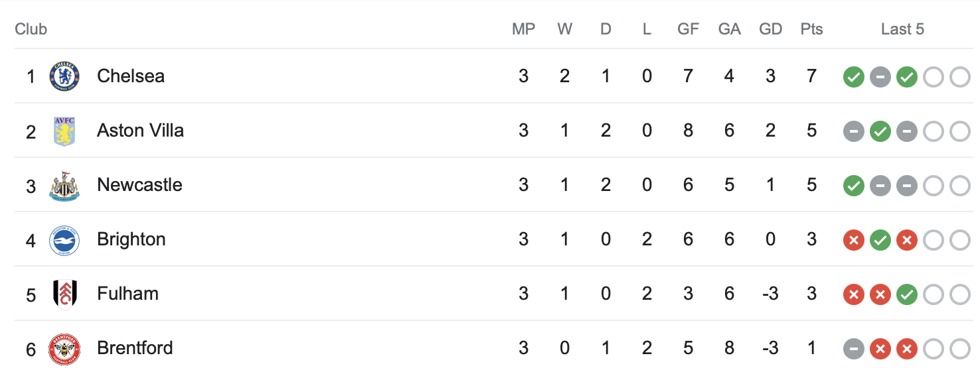Click the Aston Villa club crest
Screen dimensions: 980x382
64,131
